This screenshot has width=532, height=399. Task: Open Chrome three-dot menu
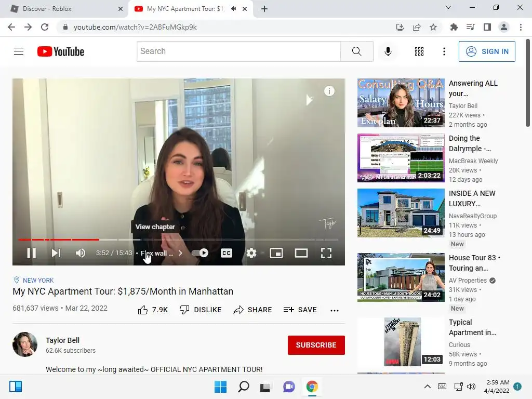[x=521, y=27]
